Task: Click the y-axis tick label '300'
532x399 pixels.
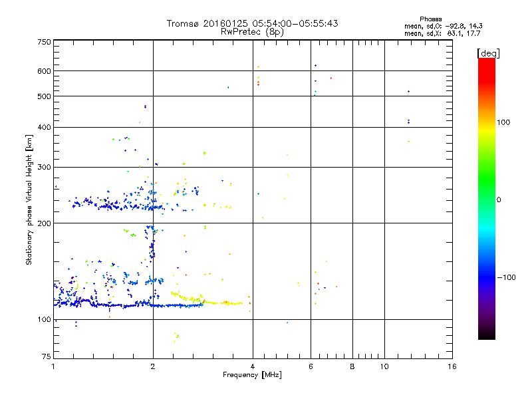Action: [45, 168]
